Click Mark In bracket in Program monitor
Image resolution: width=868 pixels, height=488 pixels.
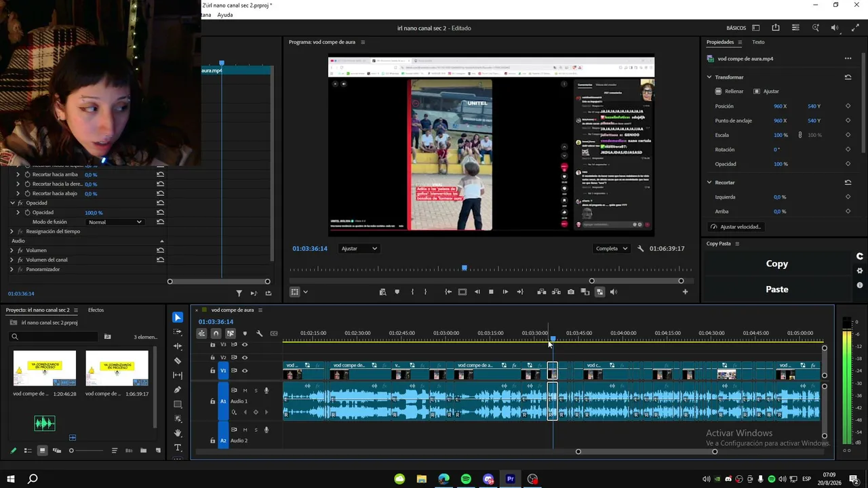coord(412,292)
